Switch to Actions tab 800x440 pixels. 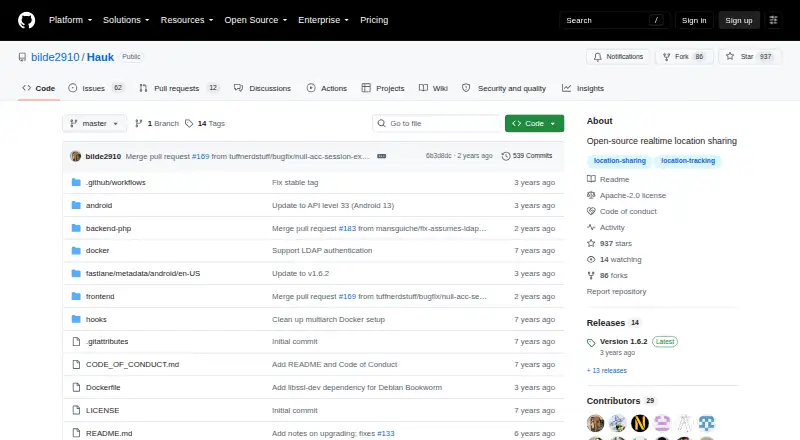pyautogui.click(x=327, y=88)
